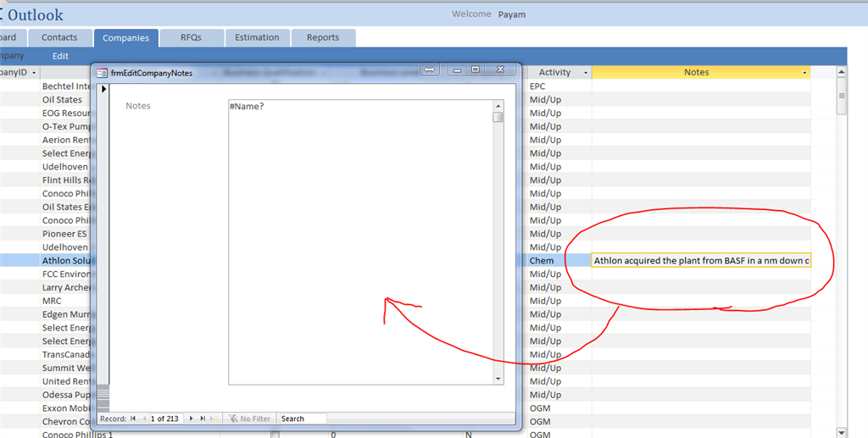868x438 pixels.
Task: Open the Contacts tab
Action: [x=59, y=37]
